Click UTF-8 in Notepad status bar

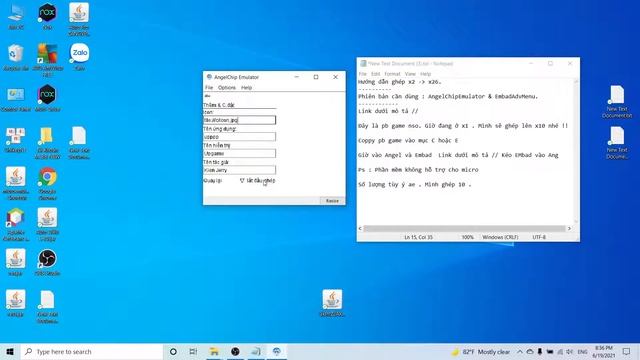point(539,237)
